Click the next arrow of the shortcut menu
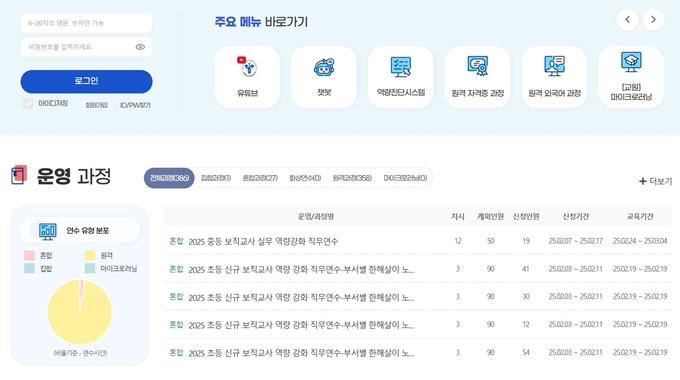This screenshot has width=680, height=380. [x=653, y=20]
